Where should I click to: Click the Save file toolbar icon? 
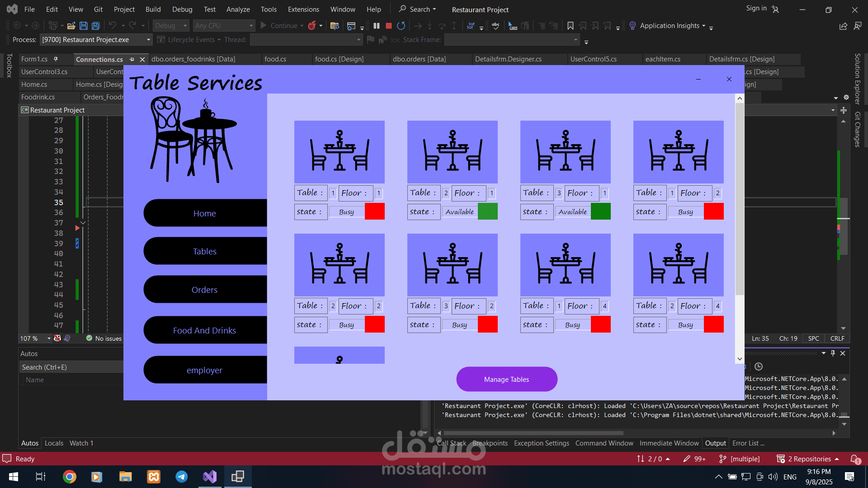tap(83, 26)
